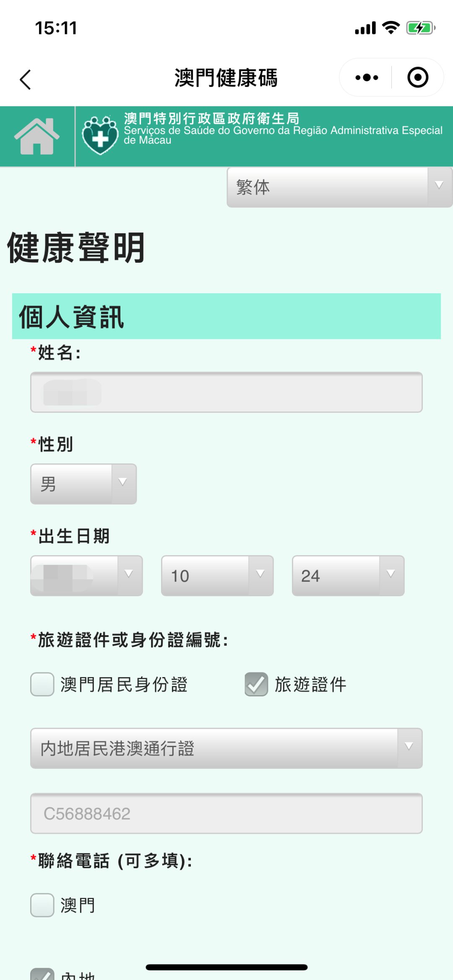Focus the document number field C56888462
Viewport: 453px width, 980px height.
(x=226, y=813)
